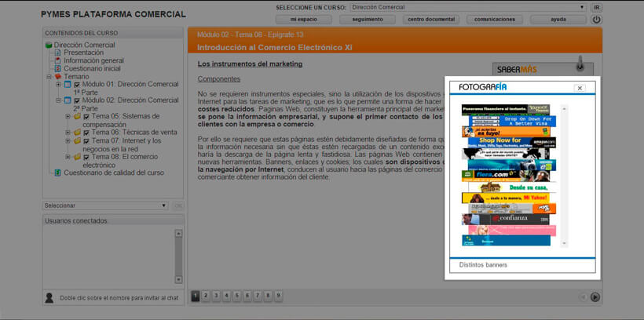644x320 pixels.
Task: Go to page 8
Action: (x=268, y=296)
